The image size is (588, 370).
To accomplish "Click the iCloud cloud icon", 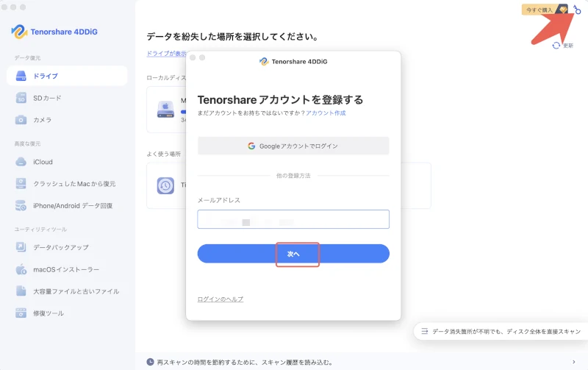I will coord(21,162).
